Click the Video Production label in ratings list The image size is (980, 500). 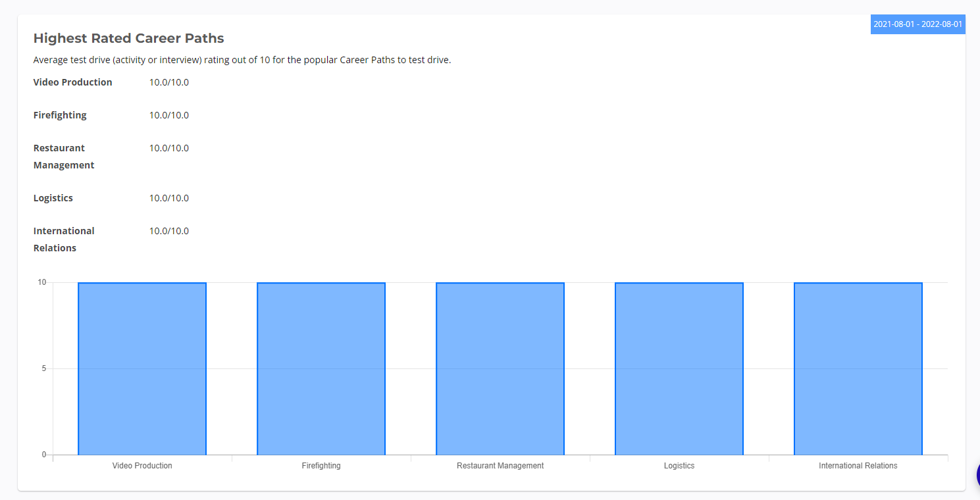[x=72, y=82]
